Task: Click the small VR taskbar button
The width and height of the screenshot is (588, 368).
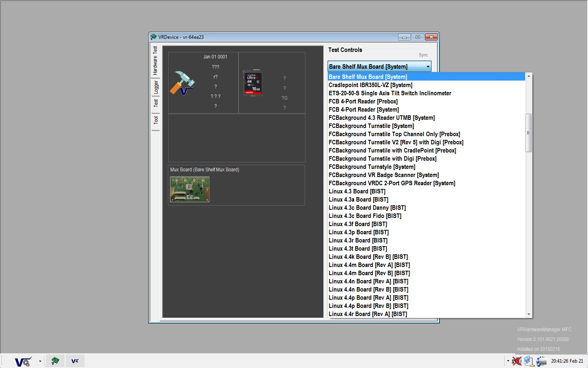Action: (x=75, y=361)
